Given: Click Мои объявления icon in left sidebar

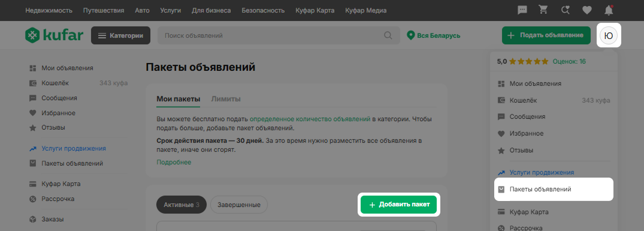Looking at the screenshot, I should pos(33,68).
